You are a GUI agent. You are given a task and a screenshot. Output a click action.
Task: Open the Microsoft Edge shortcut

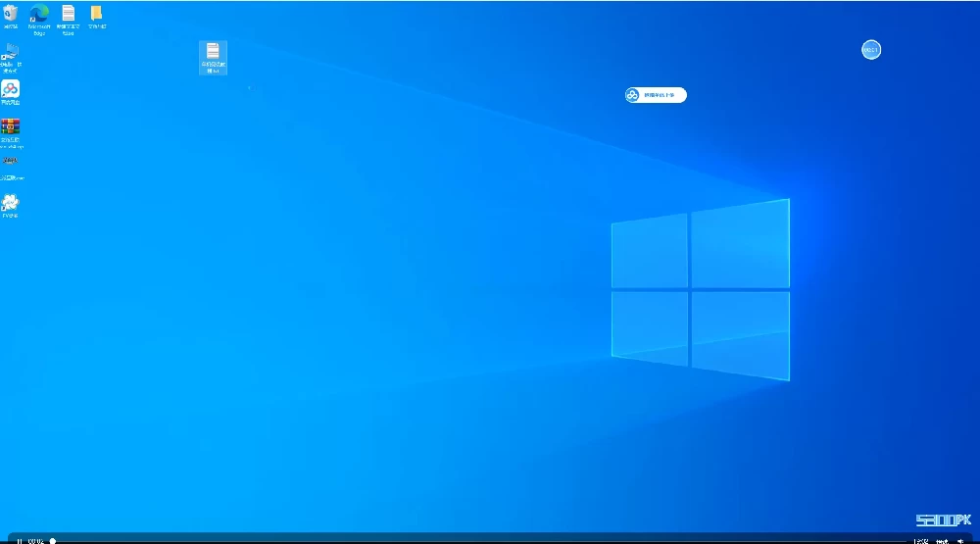tap(39, 20)
